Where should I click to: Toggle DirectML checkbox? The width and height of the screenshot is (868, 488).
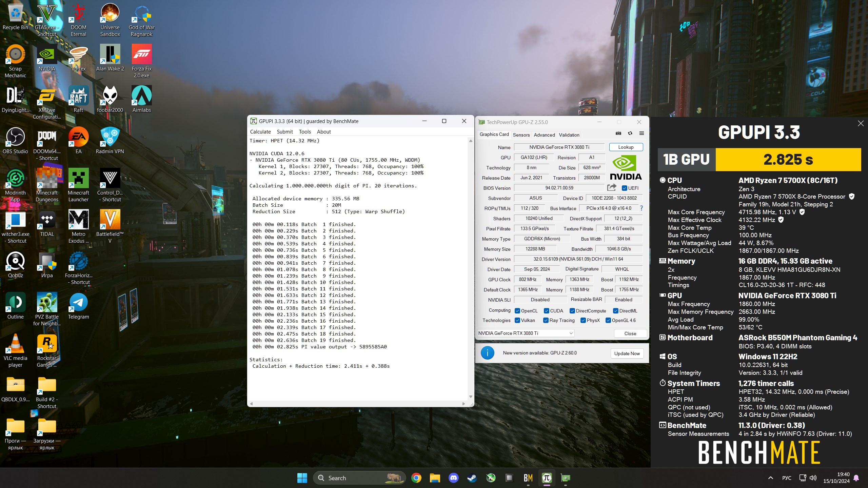point(615,311)
